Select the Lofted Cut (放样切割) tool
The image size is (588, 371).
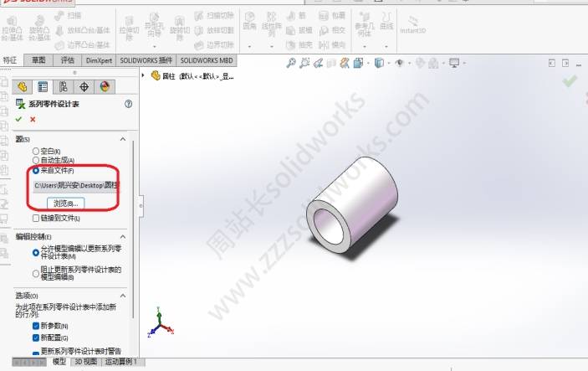point(214,30)
